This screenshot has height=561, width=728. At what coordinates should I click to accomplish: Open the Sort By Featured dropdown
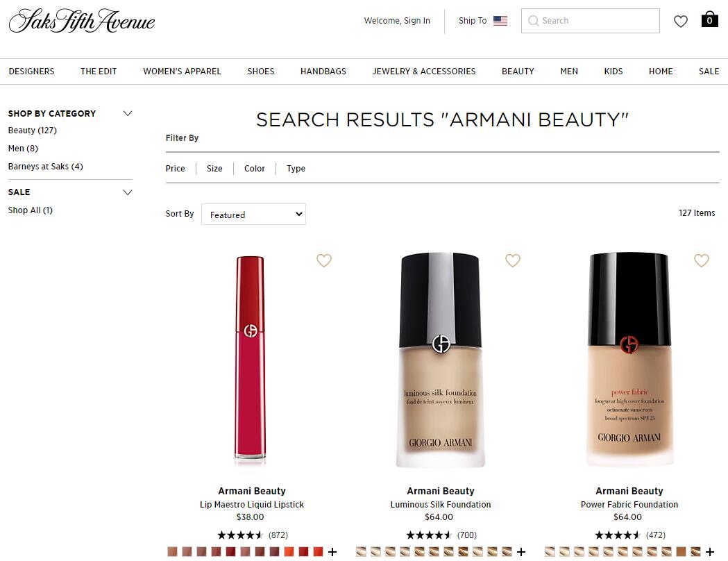click(253, 214)
